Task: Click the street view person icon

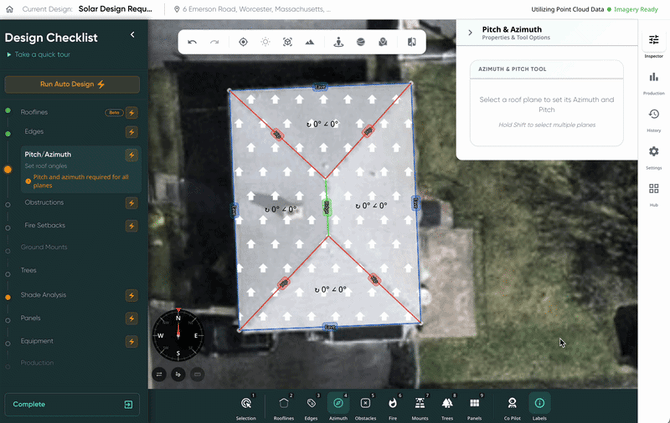Action: tap(338, 42)
